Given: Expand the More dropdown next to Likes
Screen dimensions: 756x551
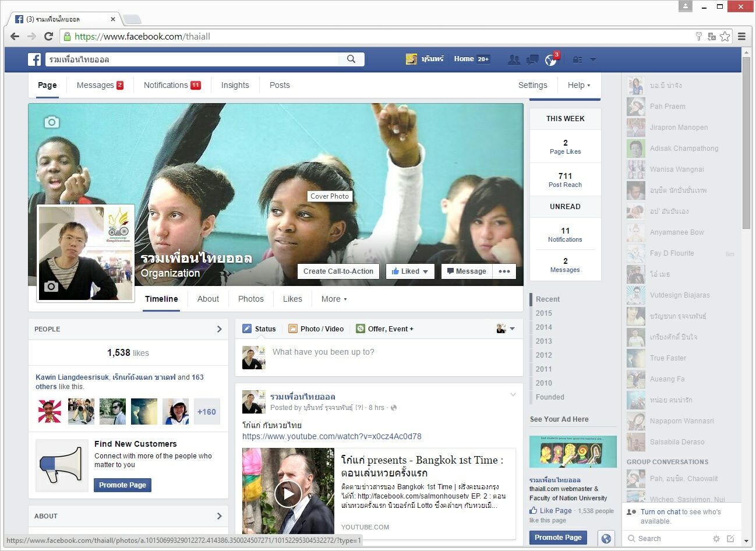Looking at the screenshot, I should pyautogui.click(x=334, y=299).
